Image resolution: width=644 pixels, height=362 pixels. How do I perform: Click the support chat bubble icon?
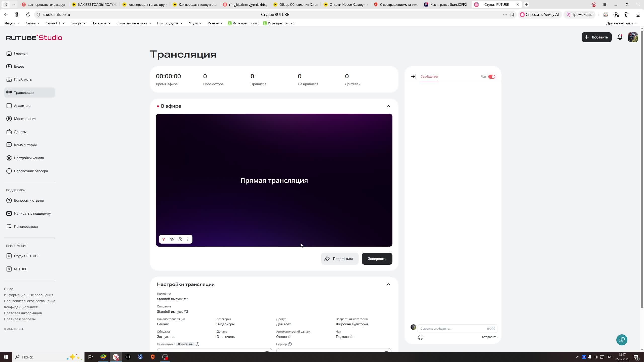tap(622, 340)
